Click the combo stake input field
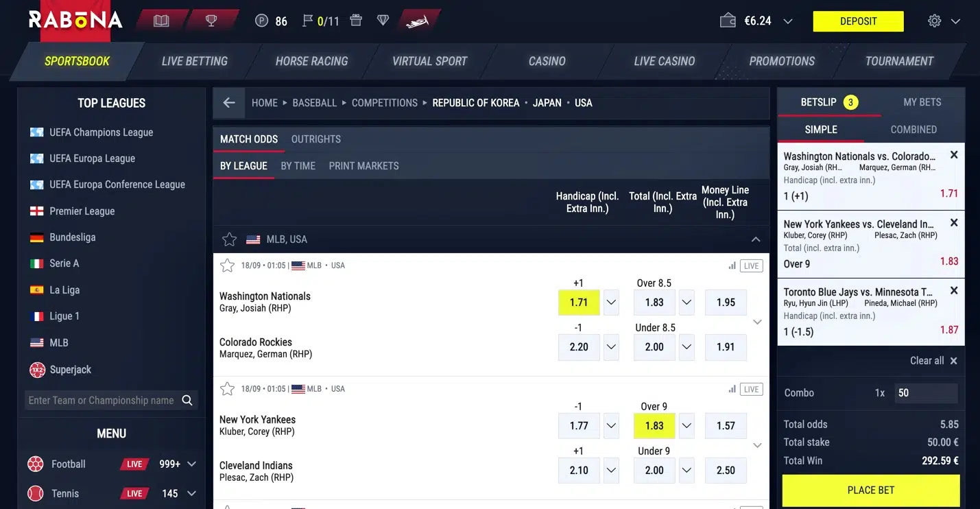Viewport: 980px width, 509px height. 926,393
